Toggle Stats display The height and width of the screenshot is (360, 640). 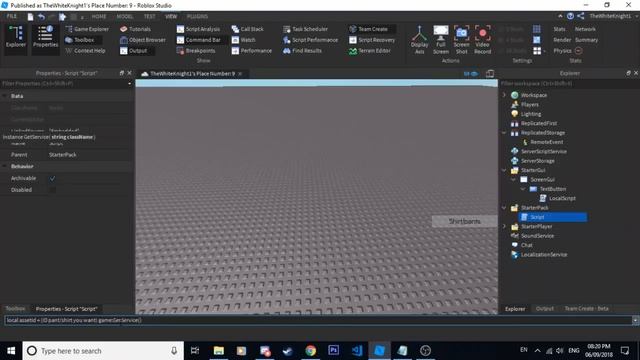(x=559, y=29)
